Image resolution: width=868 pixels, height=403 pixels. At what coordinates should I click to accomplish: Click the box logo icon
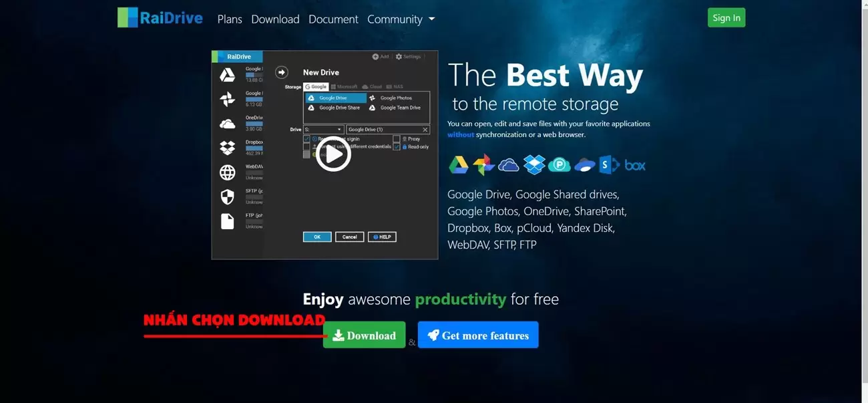point(635,165)
